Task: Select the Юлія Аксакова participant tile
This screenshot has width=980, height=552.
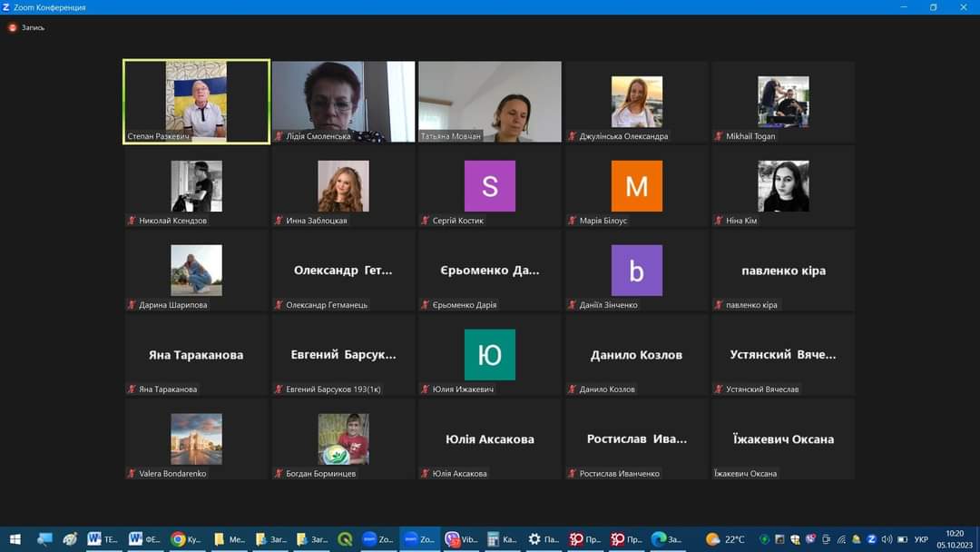Action: [490, 439]
